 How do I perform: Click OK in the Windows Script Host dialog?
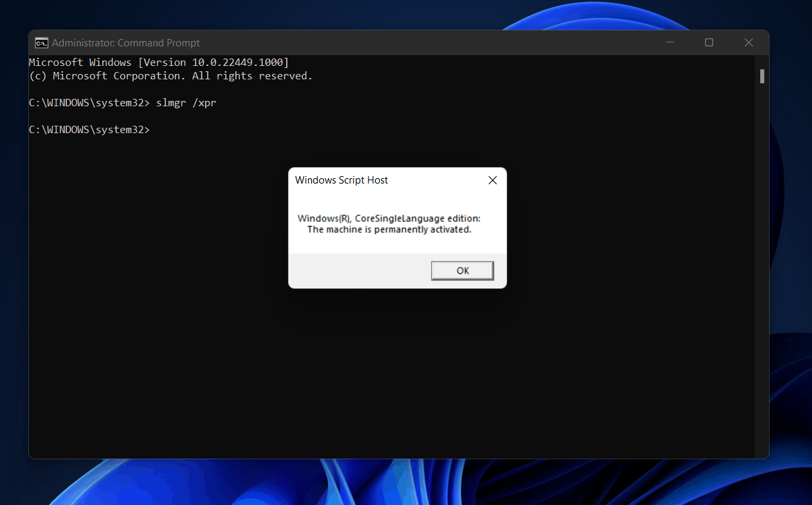tap(462, 271)
